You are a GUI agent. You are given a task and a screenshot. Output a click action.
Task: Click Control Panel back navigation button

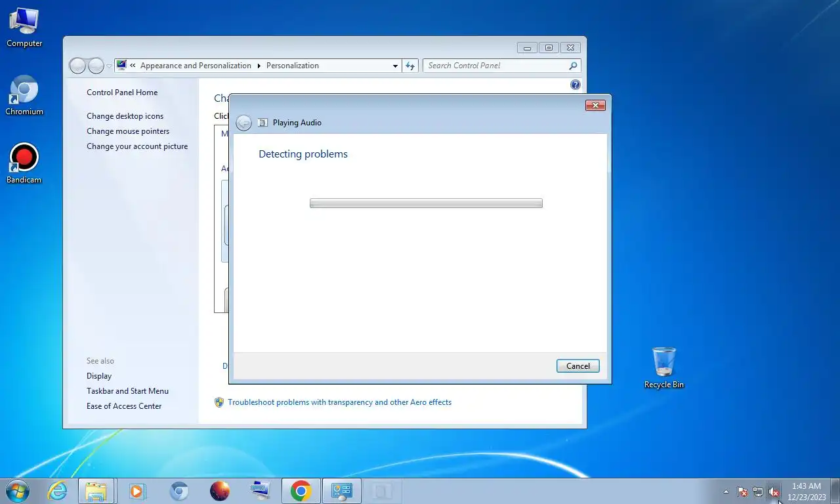tap(77, 66)
